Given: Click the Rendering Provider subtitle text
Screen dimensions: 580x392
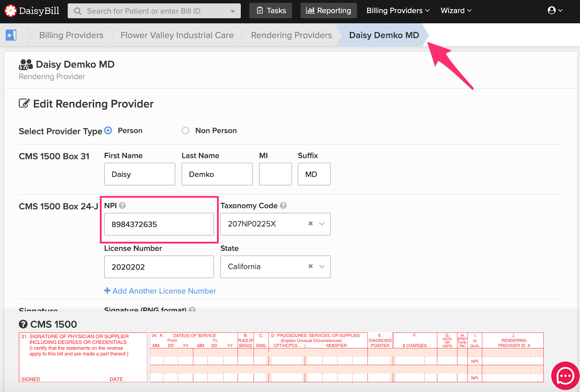Looking at the screenshot, I should tap(52, 76).
